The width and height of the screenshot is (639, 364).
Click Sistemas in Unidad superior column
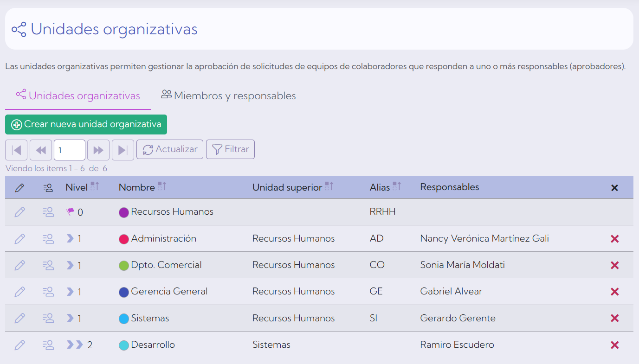[x=271, y=345]
